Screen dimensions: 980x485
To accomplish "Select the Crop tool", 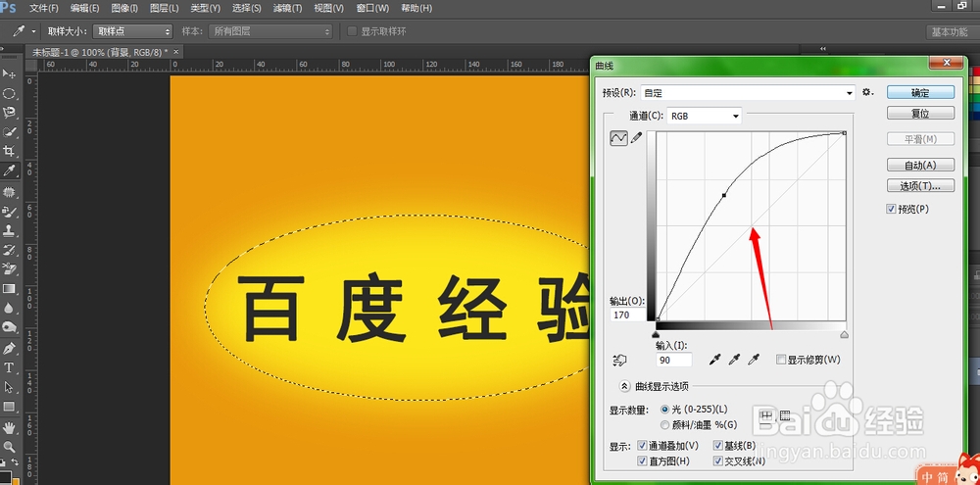I will 10,151.
